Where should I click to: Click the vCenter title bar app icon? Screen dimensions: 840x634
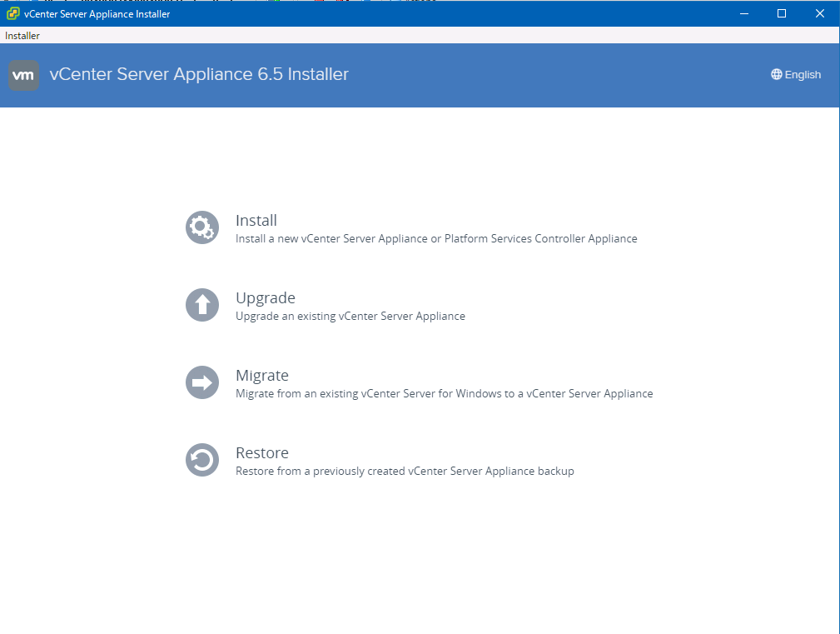12,13
